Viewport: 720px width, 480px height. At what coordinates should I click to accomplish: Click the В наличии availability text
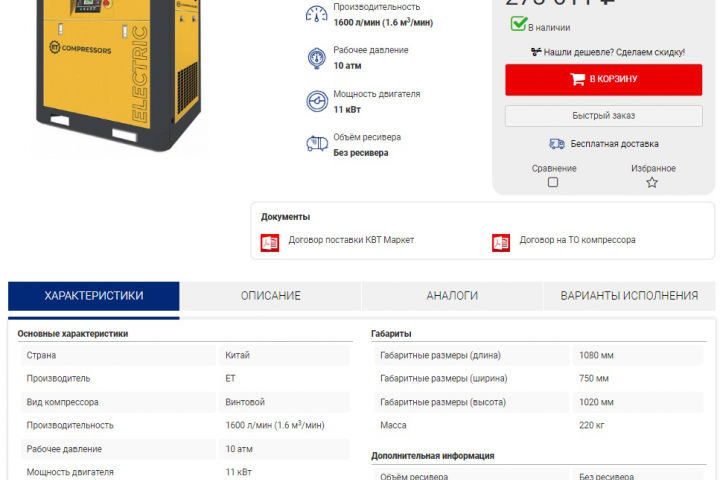(549, 28)
